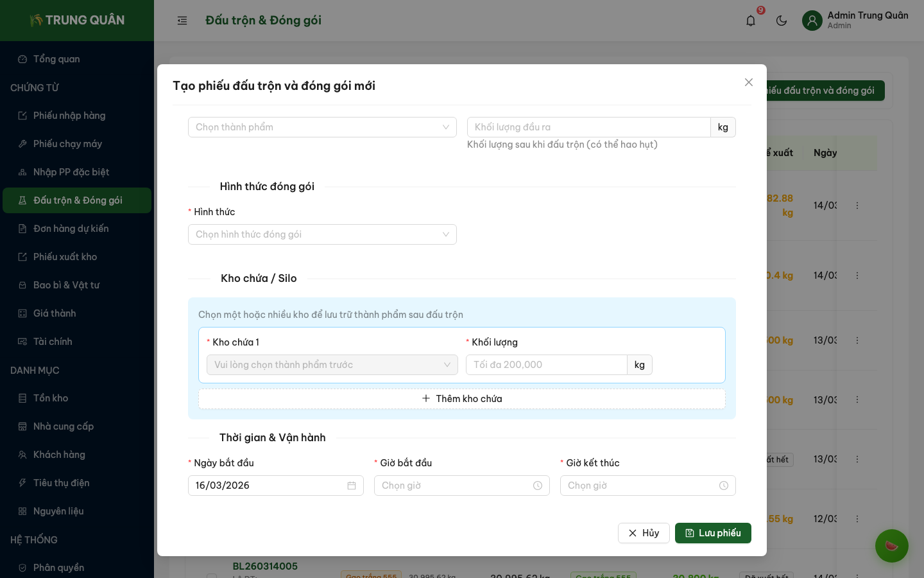Open Chọn hình thức đóng gói dropdown
Viewport: 924px width, 578px height.
coord(322,234)
